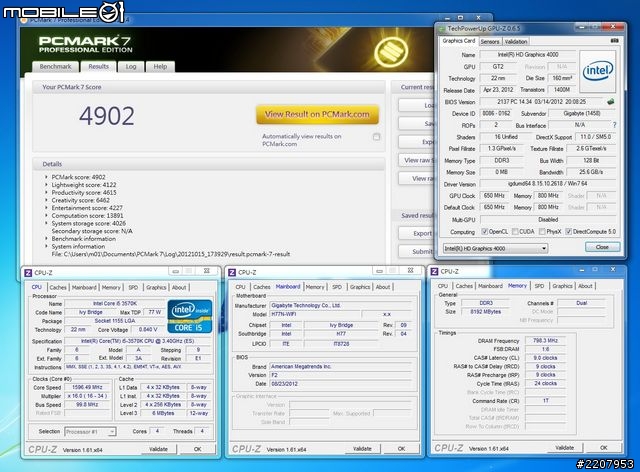The height and width of the screenshot is (472, 640).
Task: Expand the System storage score row
Action: click(x=46, y=223)
